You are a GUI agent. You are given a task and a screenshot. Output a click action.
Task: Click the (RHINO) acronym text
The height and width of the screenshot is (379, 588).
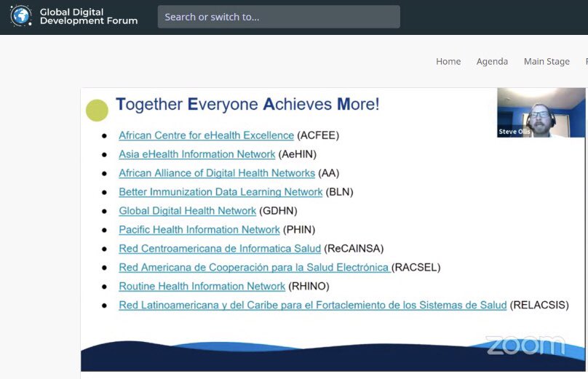[309, 286]
